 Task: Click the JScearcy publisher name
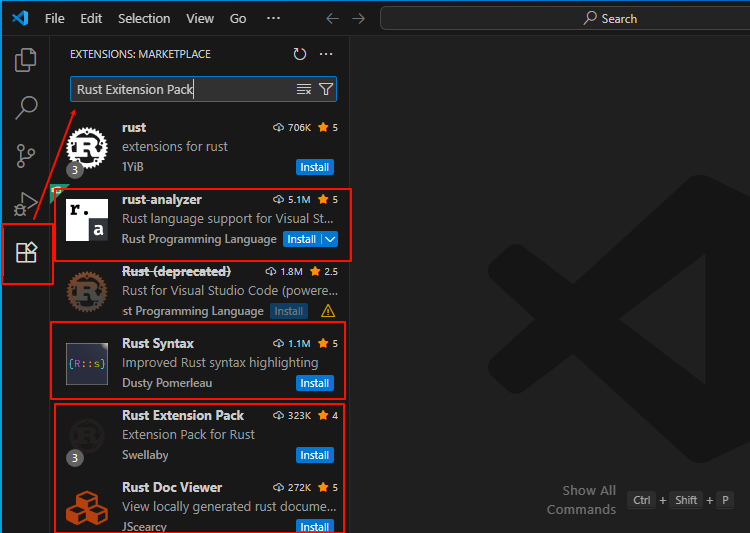[144, 526]
